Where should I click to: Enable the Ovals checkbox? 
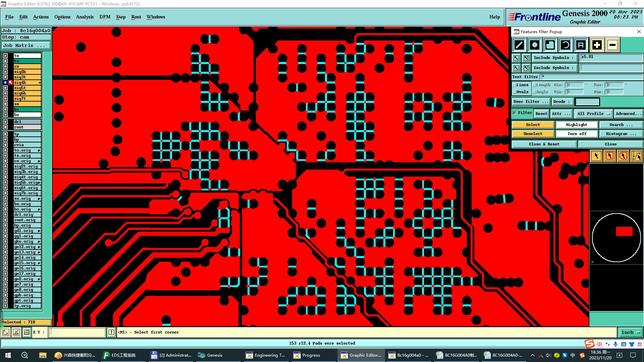pos(515,92)
